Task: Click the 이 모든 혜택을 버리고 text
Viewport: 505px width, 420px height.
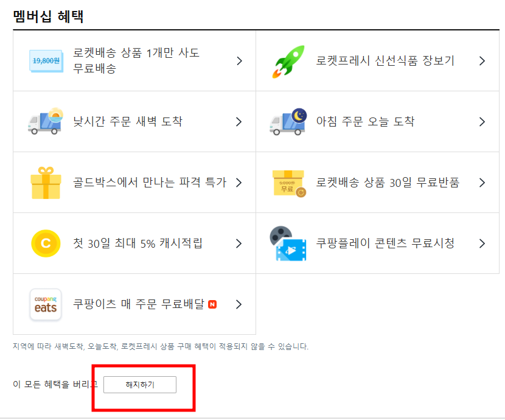Action: [x=55, y=384]
